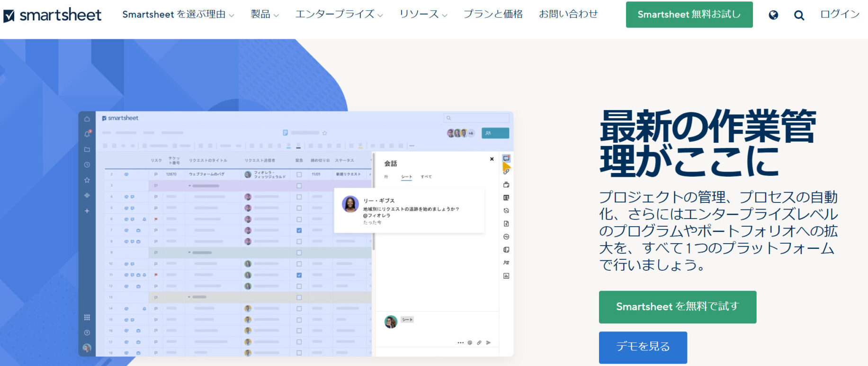Expand the Smartsheet を選ぶ理由 menu
This screenshot has width=868, height=366.
coord(178,15)
